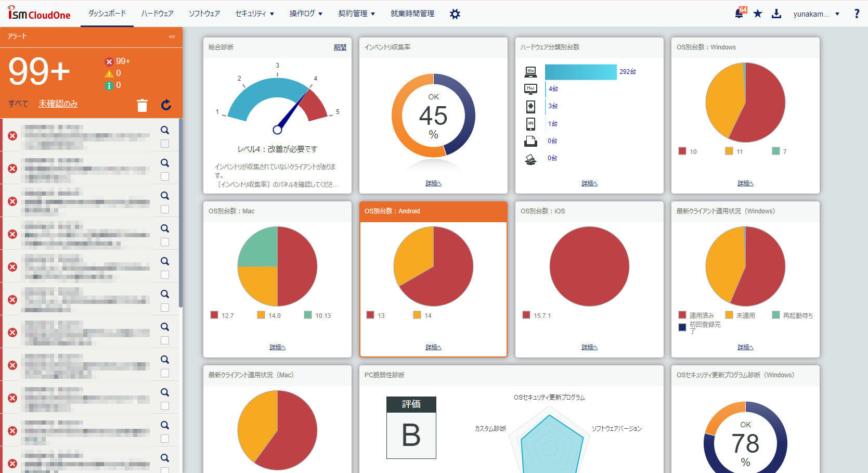Open details of the sixth alert via magnifier
The height and width of the screenshot is (473, 868).
(x=165, y=294)
